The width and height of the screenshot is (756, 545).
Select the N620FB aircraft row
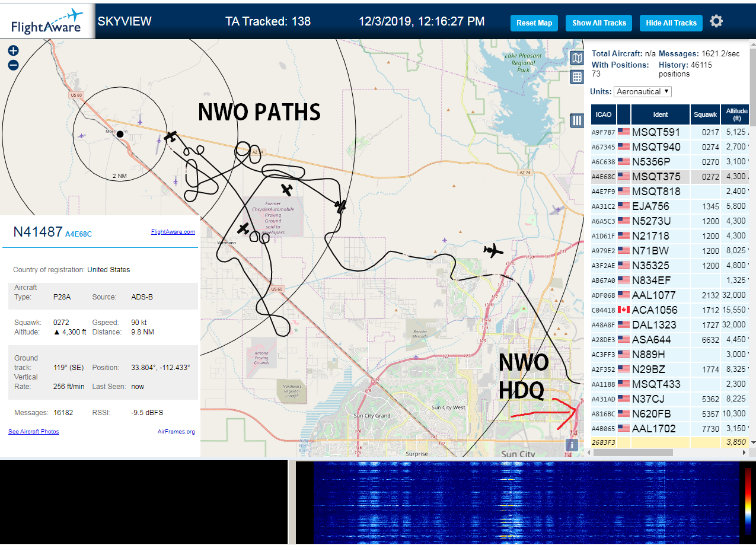pyautogui.click(x=670, y=414)
